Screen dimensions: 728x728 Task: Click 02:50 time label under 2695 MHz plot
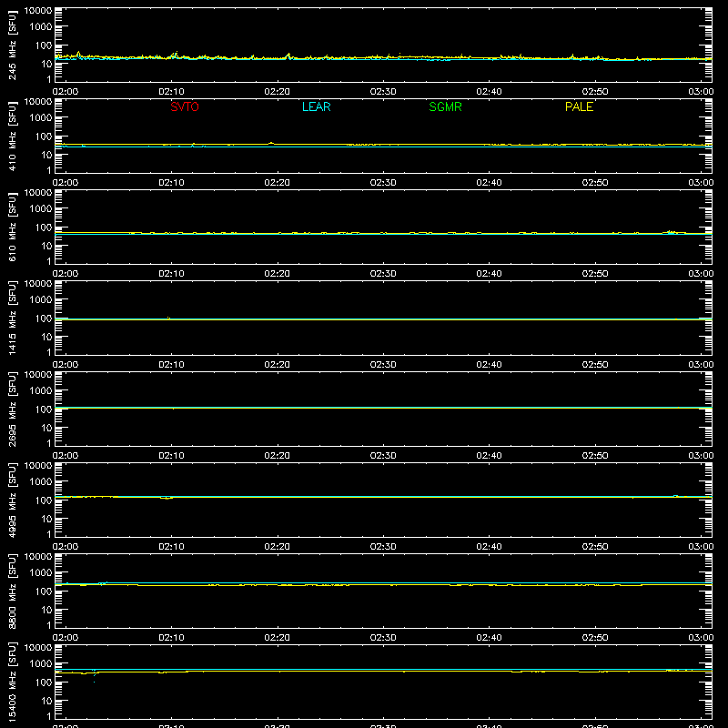595,456
